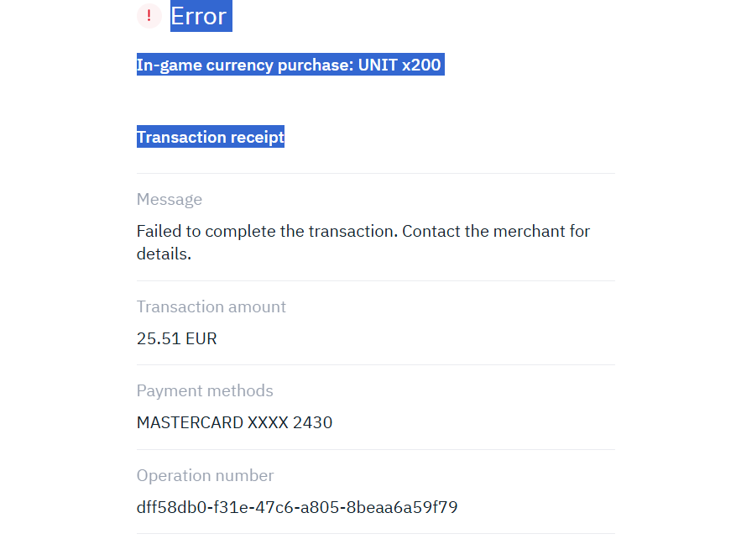Click the masked 'XXXX' card digits
The width and height of the screenshot is (736, 560).
[268, 422]
